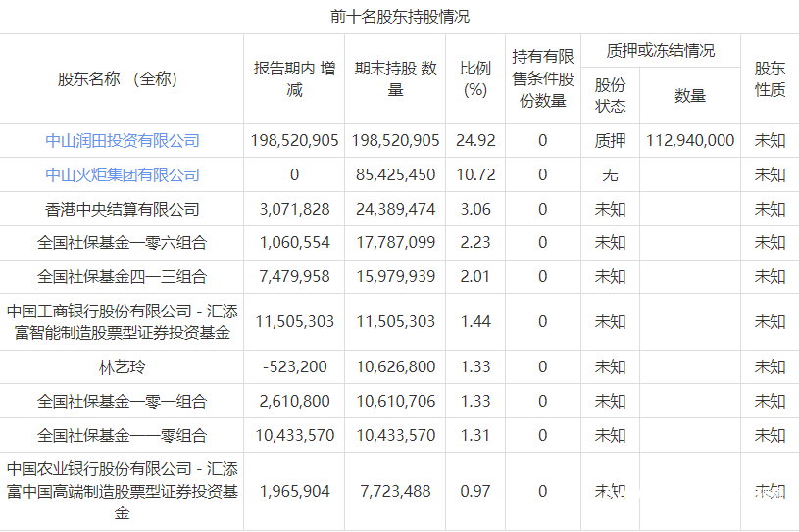799x532 pixels.
Task: Open the 中山火炬集团有限公司 shareholder link
Action: tap(123, 175)
